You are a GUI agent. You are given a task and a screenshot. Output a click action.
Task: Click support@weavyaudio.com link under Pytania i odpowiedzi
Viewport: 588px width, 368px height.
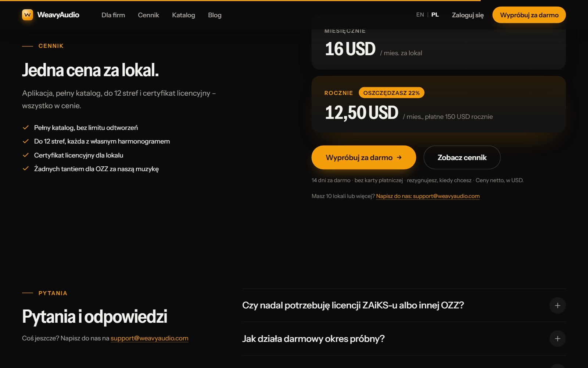click(149, 338)
